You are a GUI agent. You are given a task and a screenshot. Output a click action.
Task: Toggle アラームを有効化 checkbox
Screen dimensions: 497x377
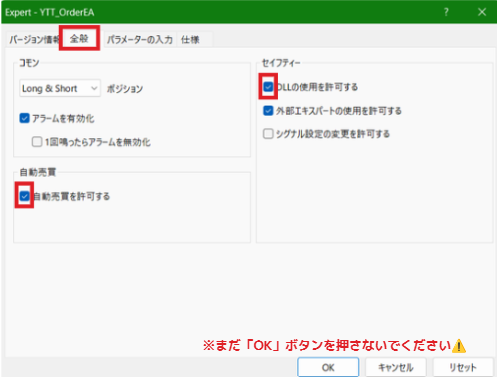(x=24, y=118)
